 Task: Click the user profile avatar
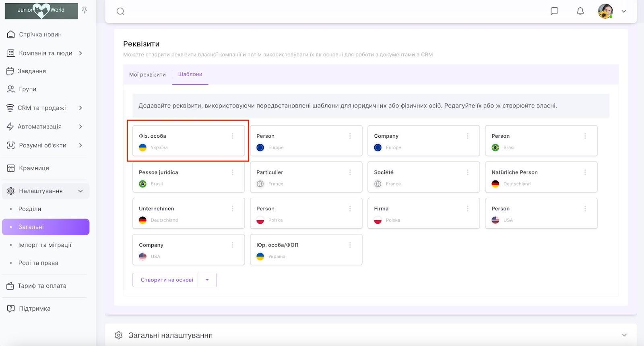[x=605, y=11]
